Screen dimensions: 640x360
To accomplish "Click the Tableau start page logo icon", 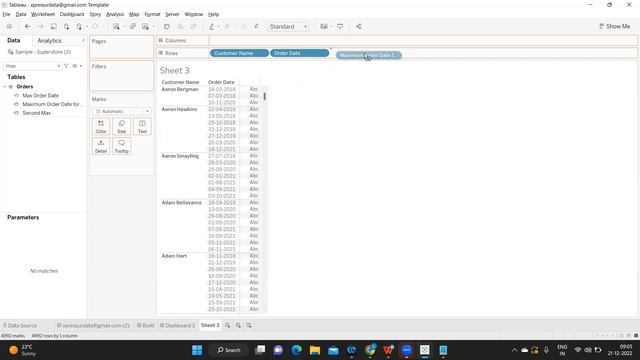I will (x=9, y=27).
